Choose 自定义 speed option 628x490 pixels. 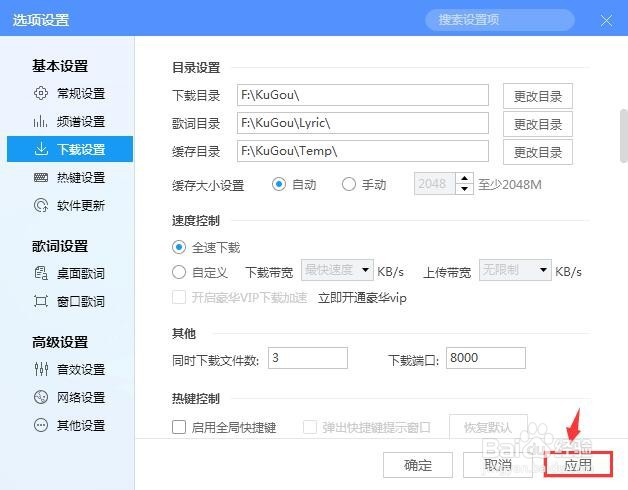(179, 272)
